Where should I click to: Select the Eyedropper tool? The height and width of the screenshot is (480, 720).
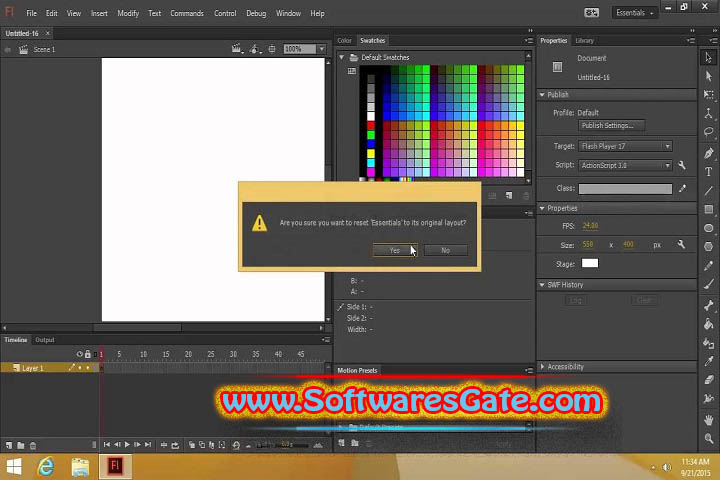(709, 361)
